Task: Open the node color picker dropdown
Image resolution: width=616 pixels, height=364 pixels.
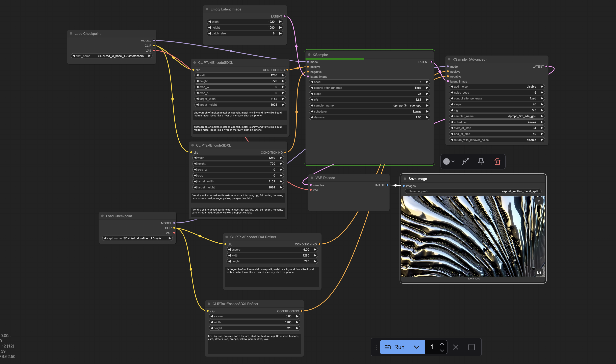Action: tap(449, 162)
